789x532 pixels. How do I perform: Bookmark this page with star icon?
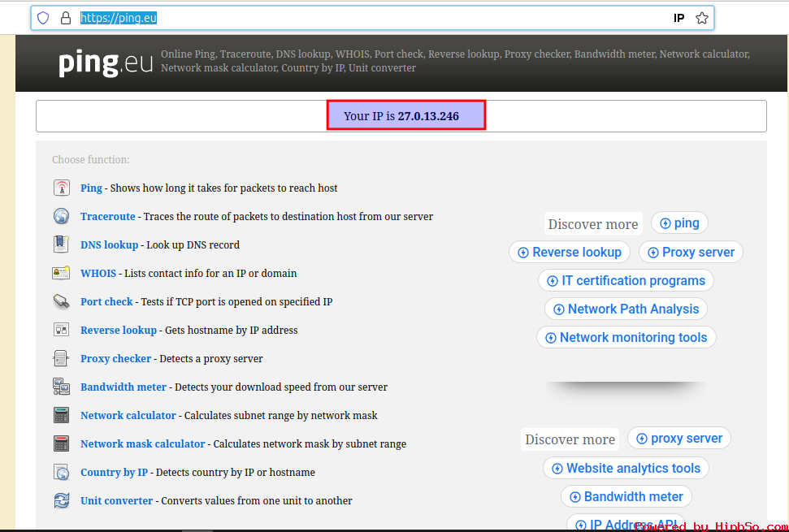[x=702, y=18]
